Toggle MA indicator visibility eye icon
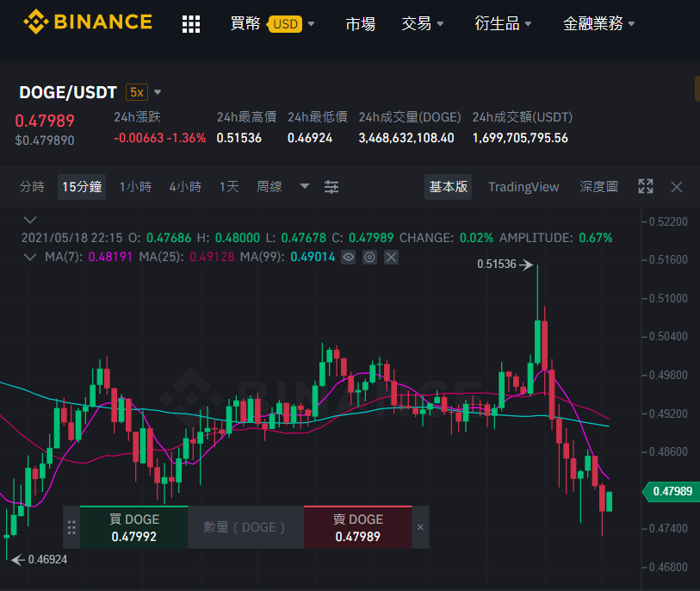 [348, 257]
